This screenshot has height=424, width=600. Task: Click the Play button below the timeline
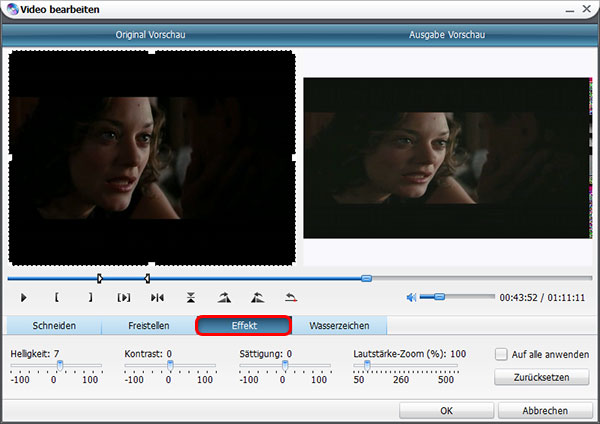(x=23, y=297)
